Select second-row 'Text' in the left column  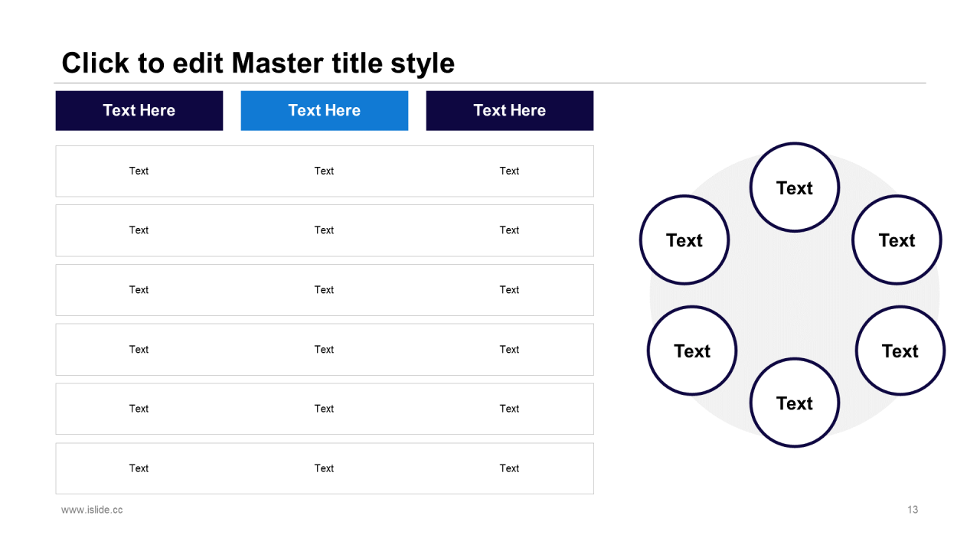pos(139,230)
